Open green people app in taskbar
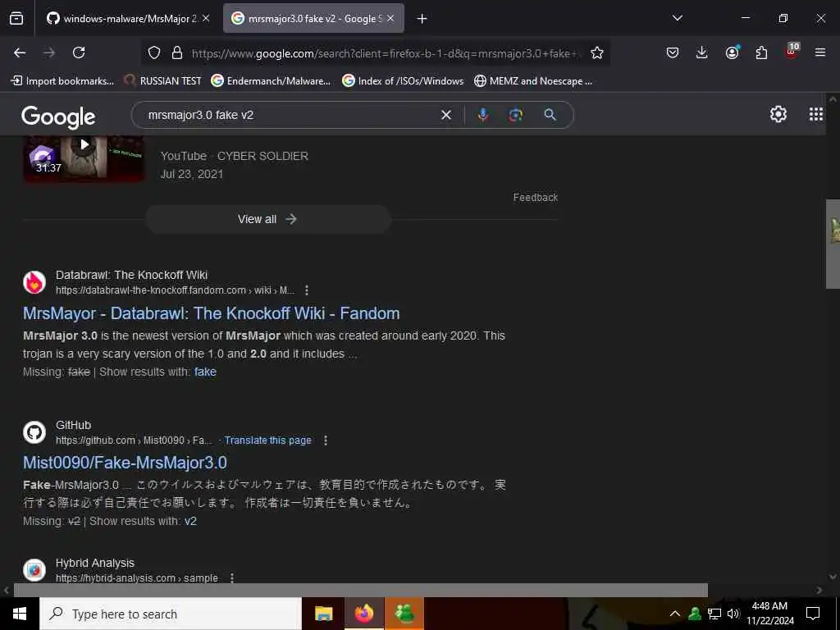Image resolution: width=840 pixels, height=630 pixels. 404,614
